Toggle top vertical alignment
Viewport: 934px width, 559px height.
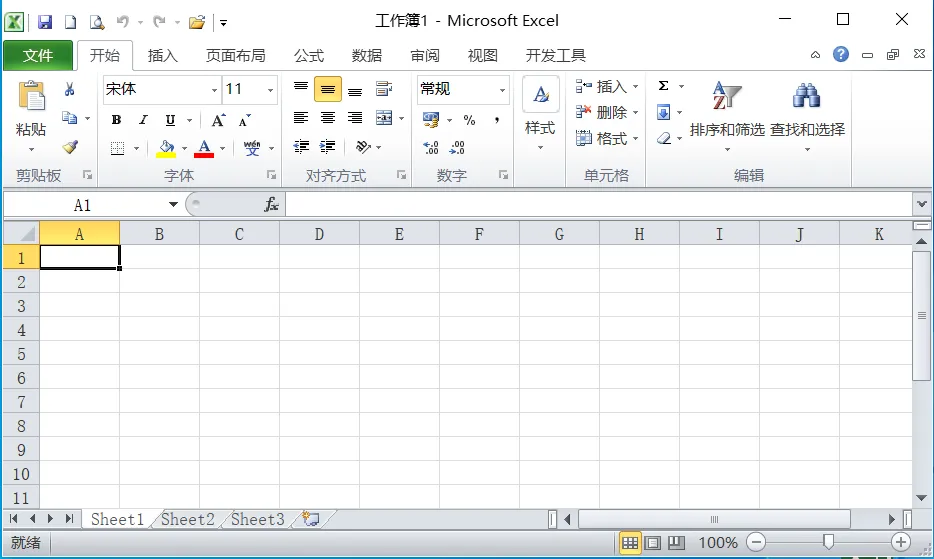[x=301, y=88]
